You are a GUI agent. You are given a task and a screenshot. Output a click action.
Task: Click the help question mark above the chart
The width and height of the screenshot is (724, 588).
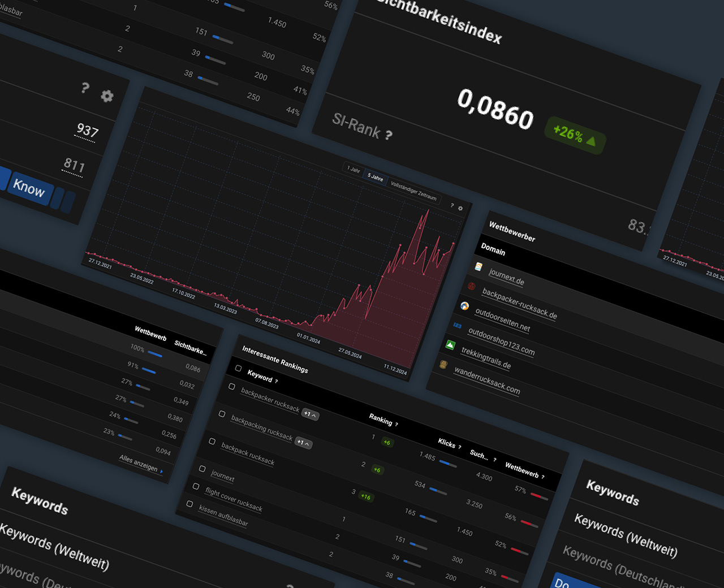coord(452,206)
